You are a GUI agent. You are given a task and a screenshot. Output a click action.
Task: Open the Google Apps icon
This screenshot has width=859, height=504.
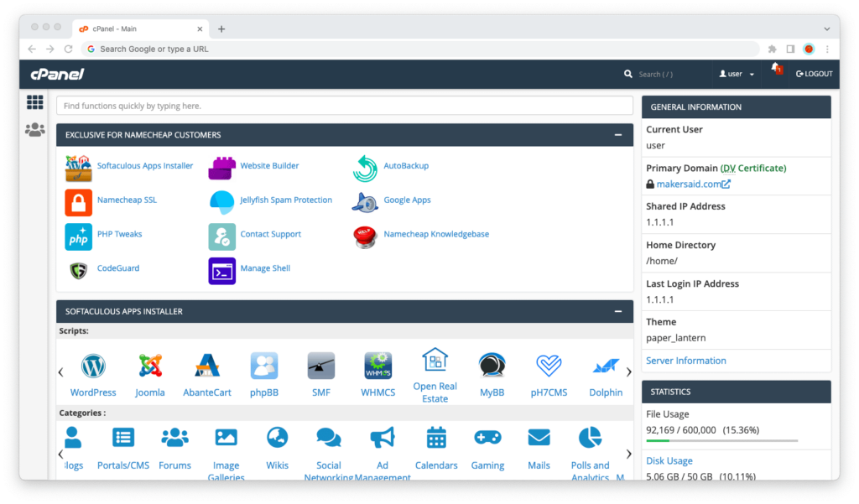365,202
